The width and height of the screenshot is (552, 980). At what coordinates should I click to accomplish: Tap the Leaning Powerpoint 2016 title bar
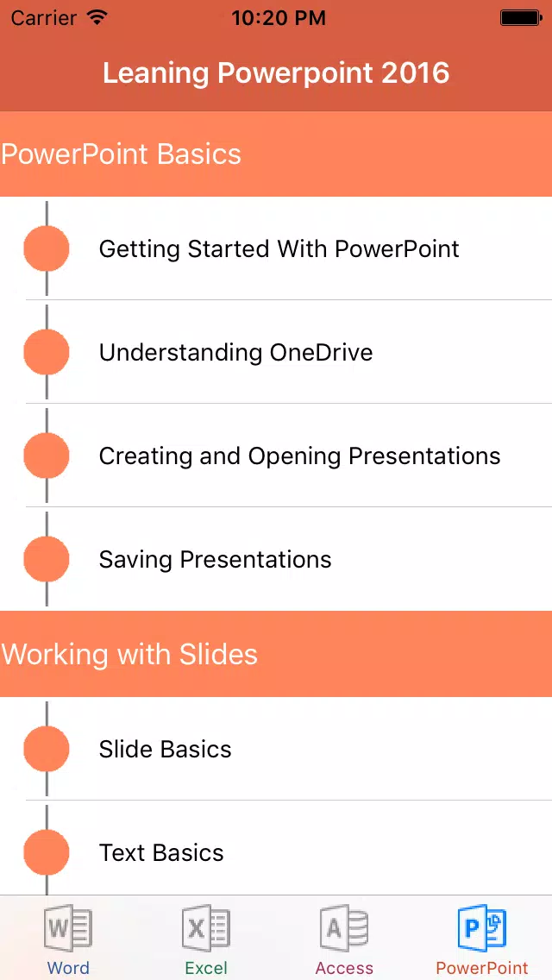(276, 73)
